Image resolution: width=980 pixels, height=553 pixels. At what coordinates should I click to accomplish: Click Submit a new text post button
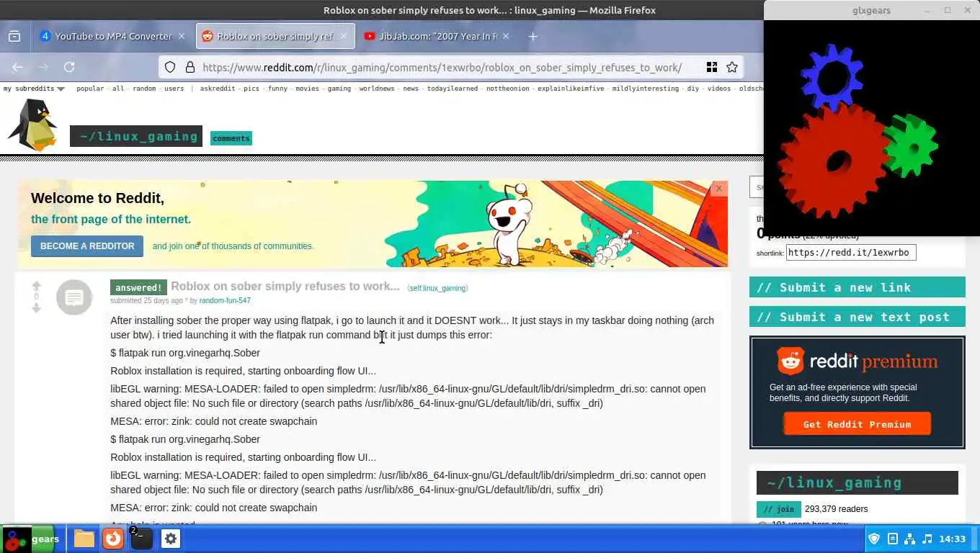pos(857,317)
